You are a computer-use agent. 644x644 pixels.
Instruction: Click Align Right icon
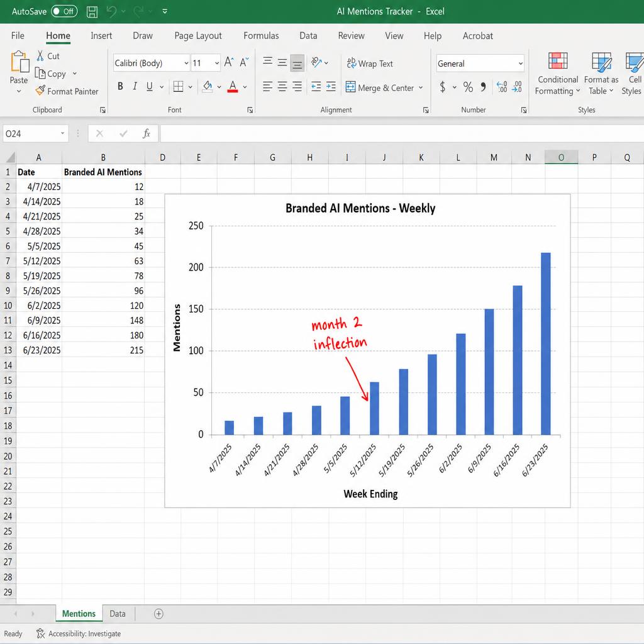click(x=297, y=87)
